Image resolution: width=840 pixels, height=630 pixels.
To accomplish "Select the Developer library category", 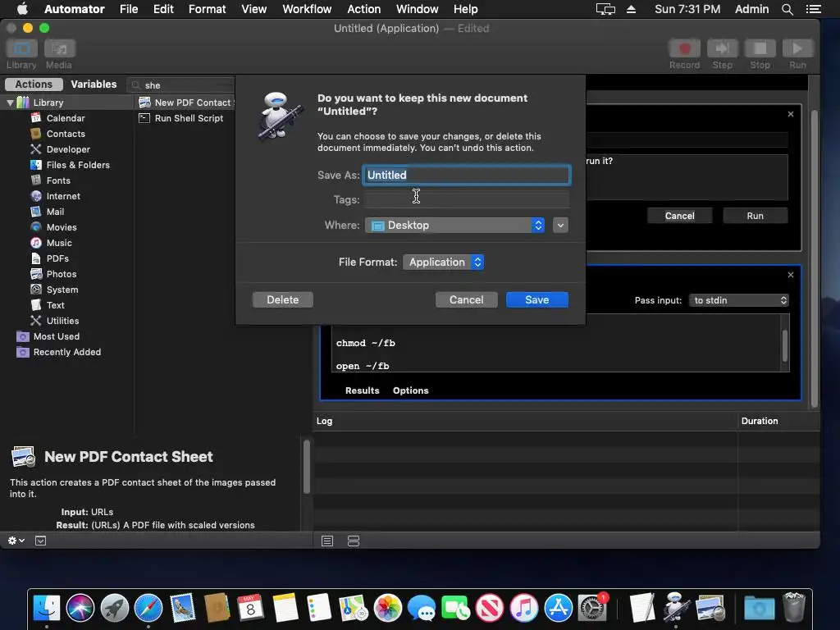I will [x=68, y=149].
